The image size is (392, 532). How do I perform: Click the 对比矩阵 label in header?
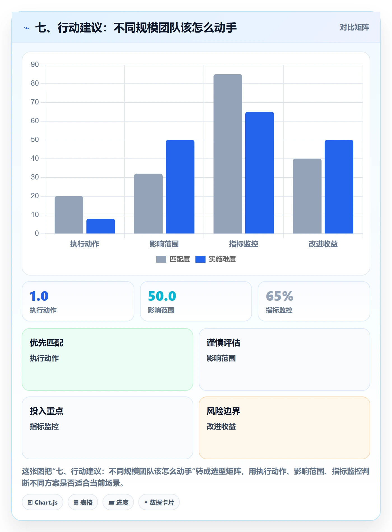pyautogui.click(x=354, y=27)
